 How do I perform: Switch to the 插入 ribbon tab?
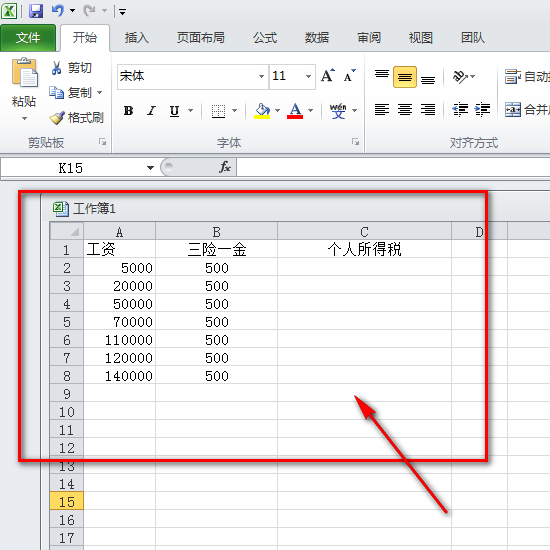tap(136, 38)
